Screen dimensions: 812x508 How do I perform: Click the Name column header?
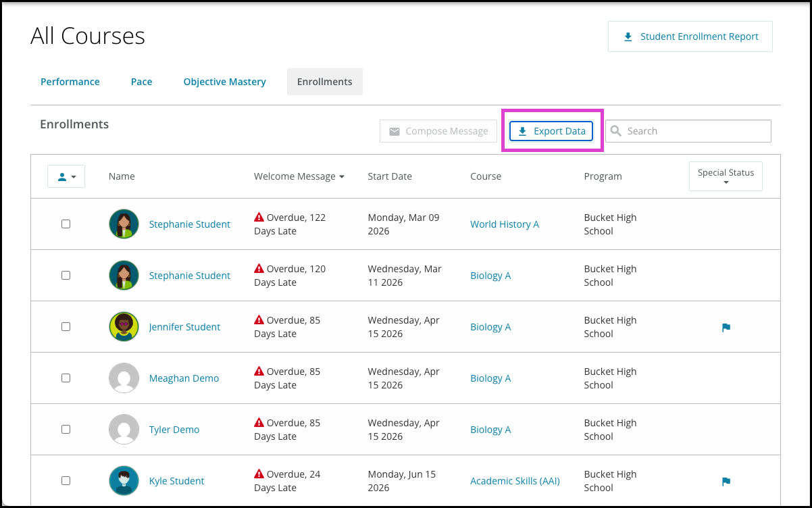click(x=122, y=176)
